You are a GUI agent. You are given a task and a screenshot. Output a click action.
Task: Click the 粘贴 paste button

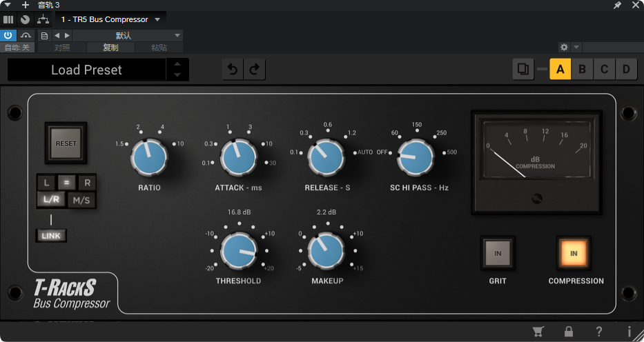[159, 48]
